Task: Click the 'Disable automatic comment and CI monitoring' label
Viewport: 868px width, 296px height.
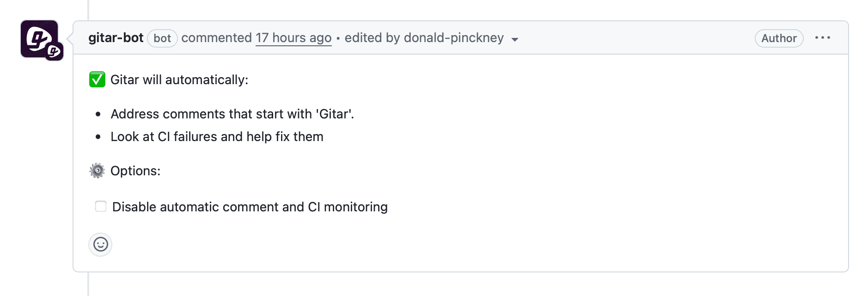Action: click(x=250, y=207)
